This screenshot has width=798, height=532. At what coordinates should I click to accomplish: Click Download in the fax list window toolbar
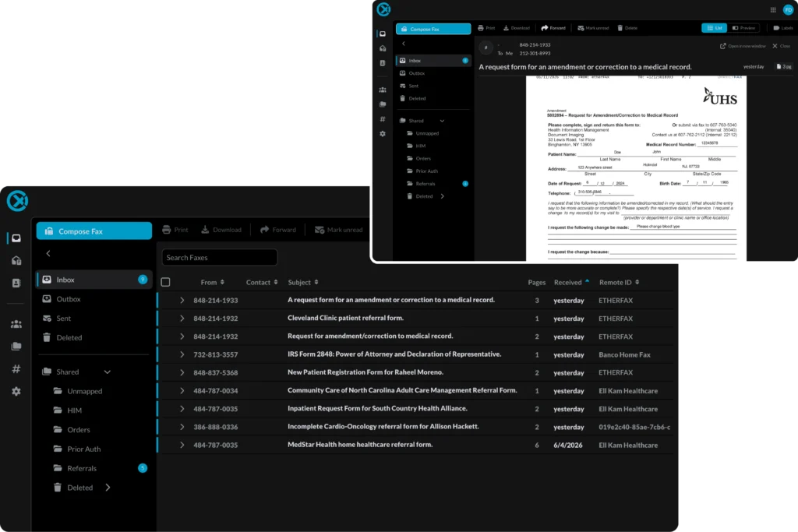221,230
